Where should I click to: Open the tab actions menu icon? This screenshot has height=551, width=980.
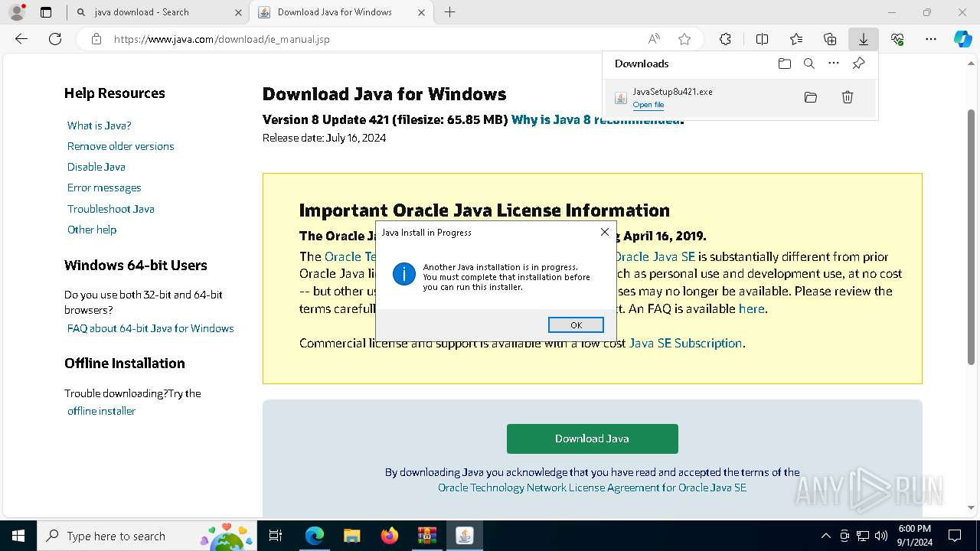click(46, 12)
